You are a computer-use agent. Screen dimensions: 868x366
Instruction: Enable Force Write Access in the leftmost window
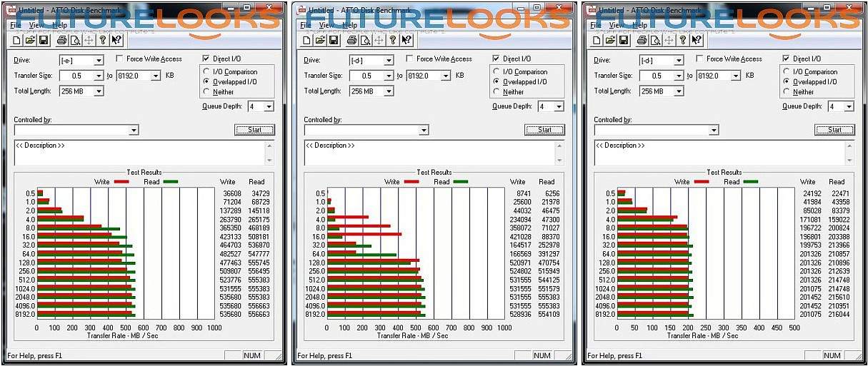click(x=121, y=59)
